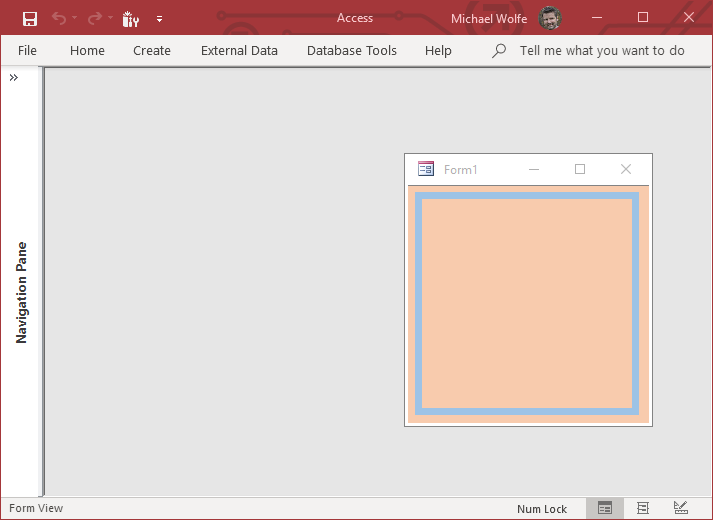This screenshot has width=713, height=520.
Task: Open the Help tab
Action: coord(438,50)
